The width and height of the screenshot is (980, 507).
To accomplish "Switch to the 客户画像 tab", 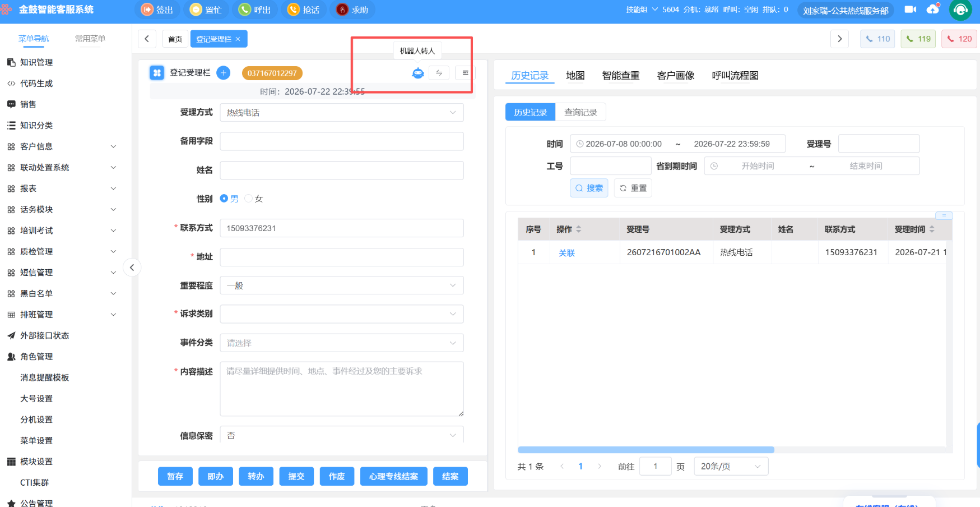I will 676,76.
